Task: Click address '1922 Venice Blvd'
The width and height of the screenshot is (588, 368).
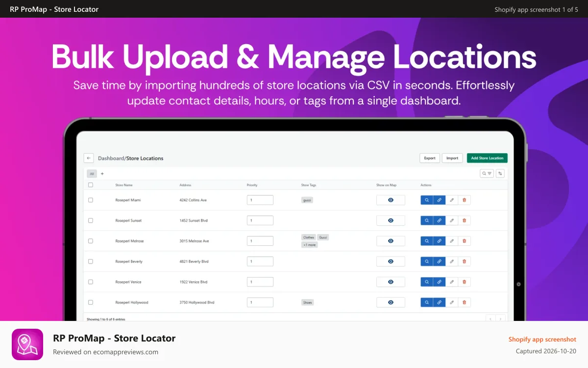Action: 194,282
